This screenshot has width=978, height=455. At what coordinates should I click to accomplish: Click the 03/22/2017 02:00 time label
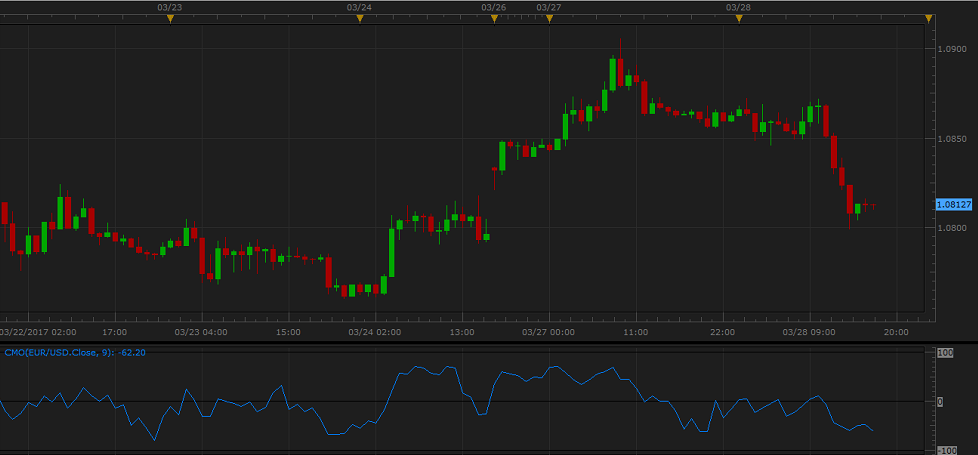click(x=38, y=332)
